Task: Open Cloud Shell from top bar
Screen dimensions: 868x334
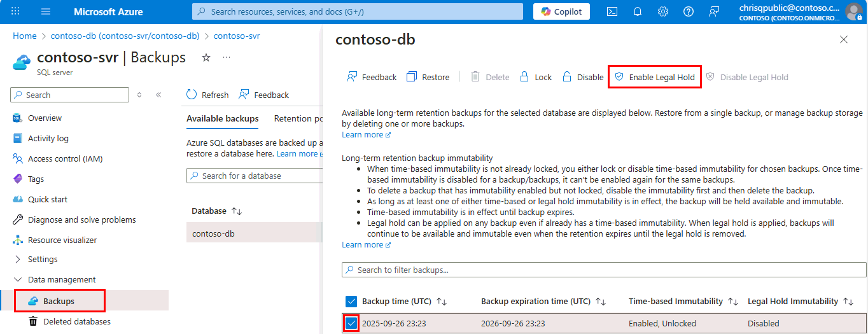Action: [x=612, y=11]
